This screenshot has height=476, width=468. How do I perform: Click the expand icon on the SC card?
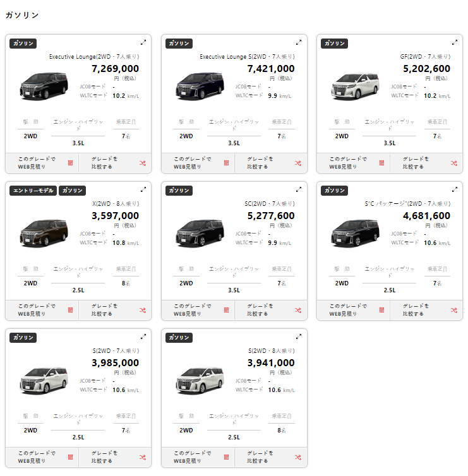pyautogui.click(x=299, y=189)
